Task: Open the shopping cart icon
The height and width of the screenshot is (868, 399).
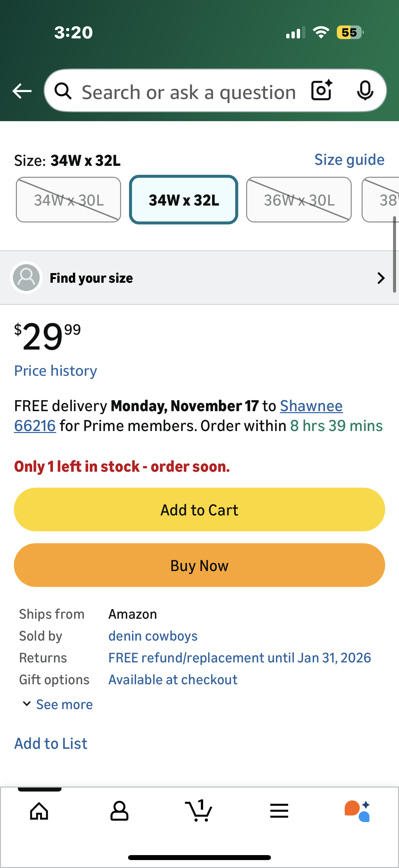Action: click(x=199, y=811)
